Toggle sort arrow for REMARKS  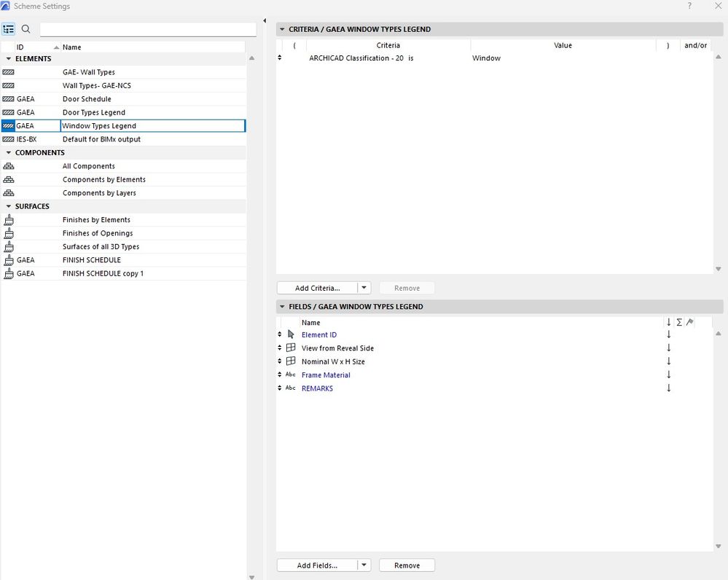[668, 388]
